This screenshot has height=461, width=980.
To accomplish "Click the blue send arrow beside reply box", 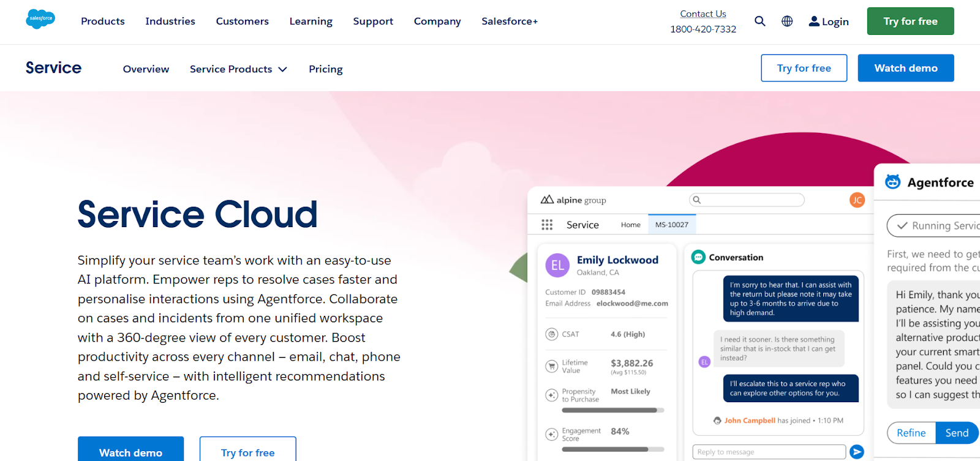I will [x=857, y=452].
